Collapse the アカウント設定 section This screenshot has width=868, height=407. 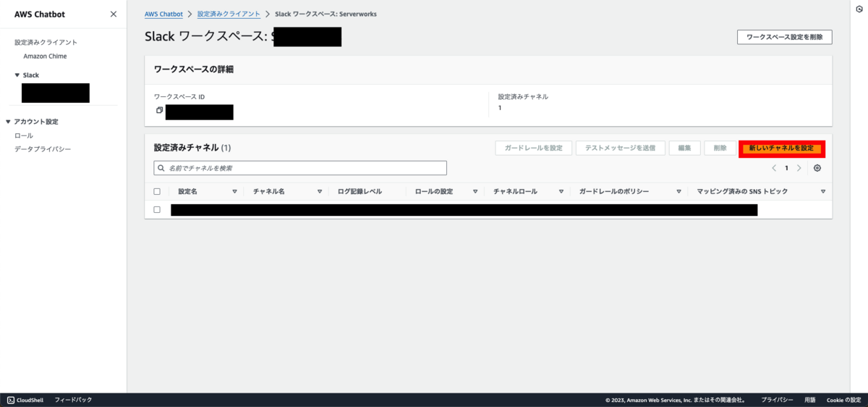9,122
